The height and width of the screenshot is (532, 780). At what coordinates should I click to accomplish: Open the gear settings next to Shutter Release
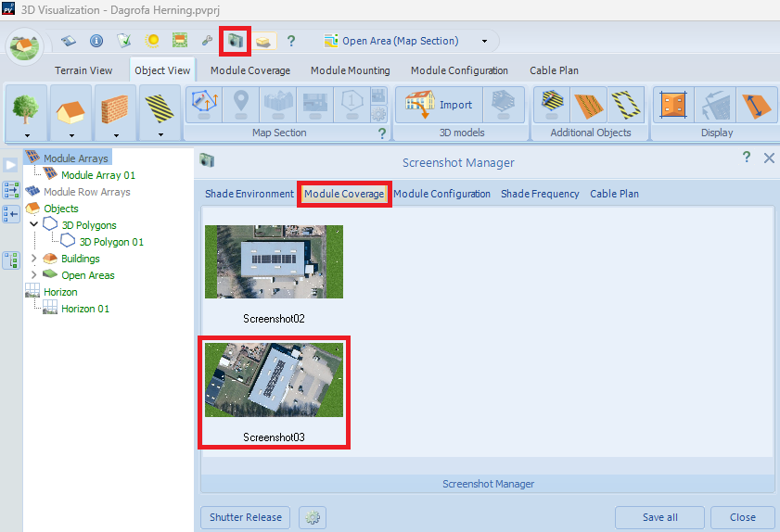[313, 517]
